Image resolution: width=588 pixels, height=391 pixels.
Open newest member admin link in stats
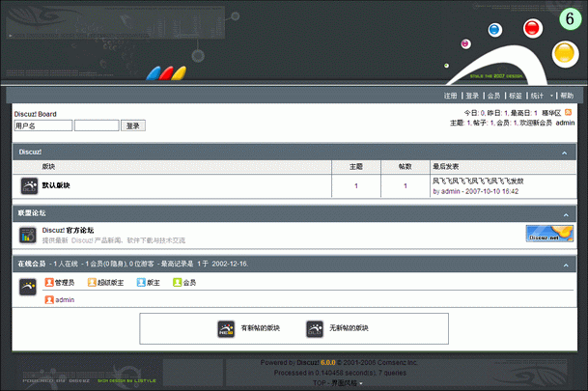click(565, 123)
